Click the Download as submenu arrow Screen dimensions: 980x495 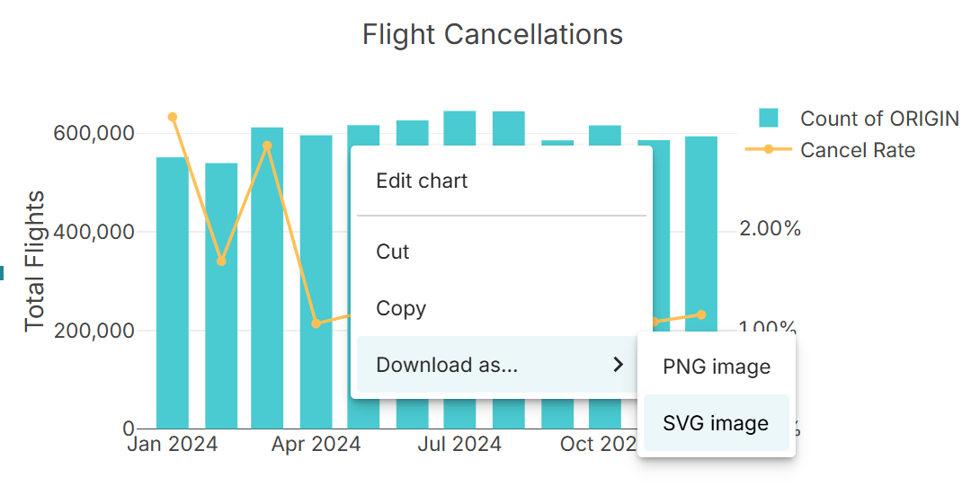618,365
